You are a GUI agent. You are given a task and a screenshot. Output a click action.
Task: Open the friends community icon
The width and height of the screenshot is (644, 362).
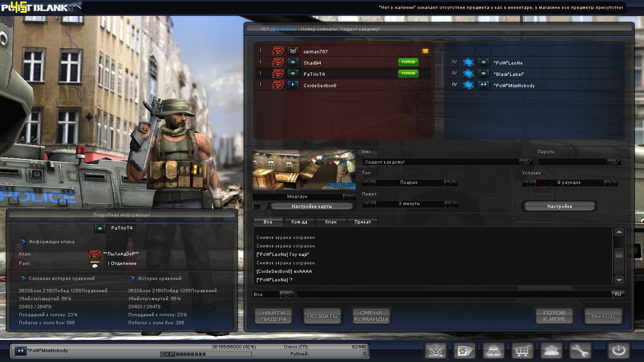pyautogui.click(x=551, y=351)
